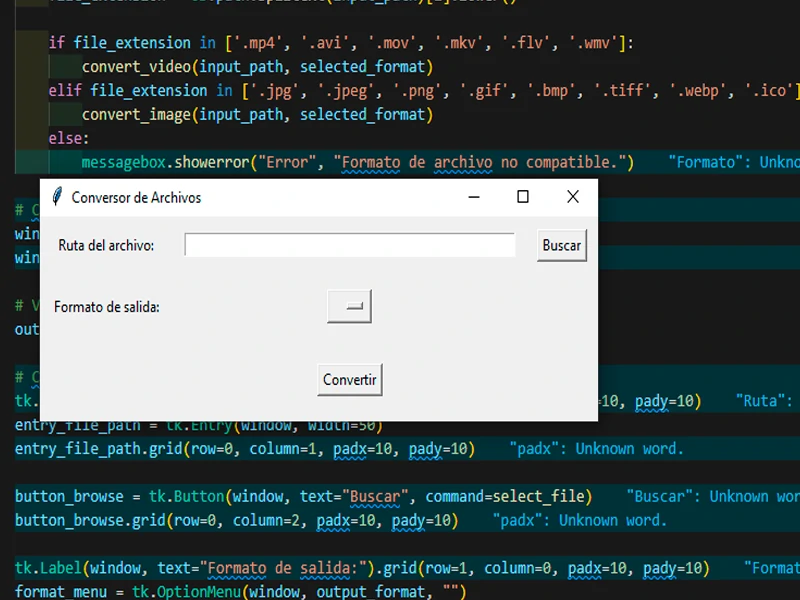Click the Ruta del archivo text field
The image size is (800, 600).
point(349,245)
